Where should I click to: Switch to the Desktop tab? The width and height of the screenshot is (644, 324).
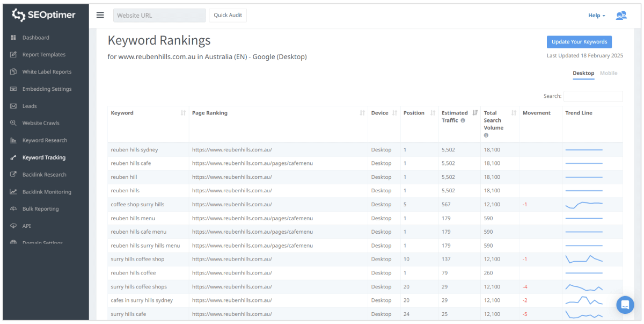(583, 73)
